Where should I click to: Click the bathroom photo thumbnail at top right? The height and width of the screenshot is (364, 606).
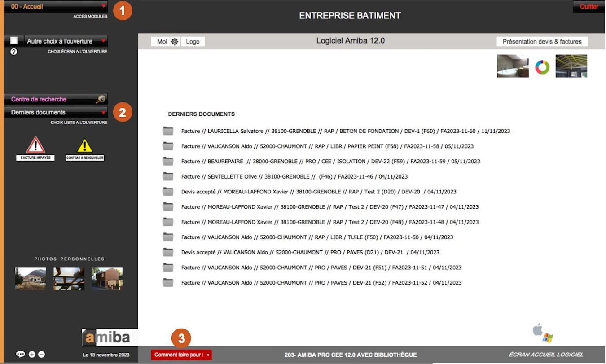tap(513, 66)
